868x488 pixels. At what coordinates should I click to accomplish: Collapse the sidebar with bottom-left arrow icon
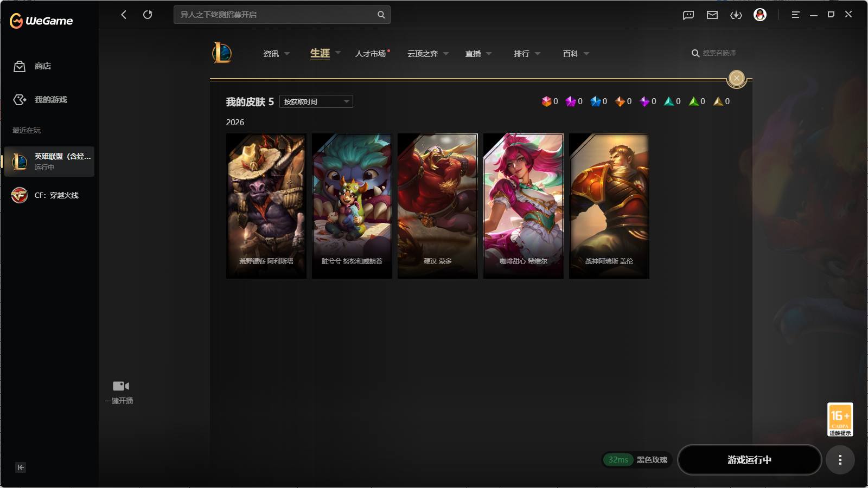(x=21, y=467)
